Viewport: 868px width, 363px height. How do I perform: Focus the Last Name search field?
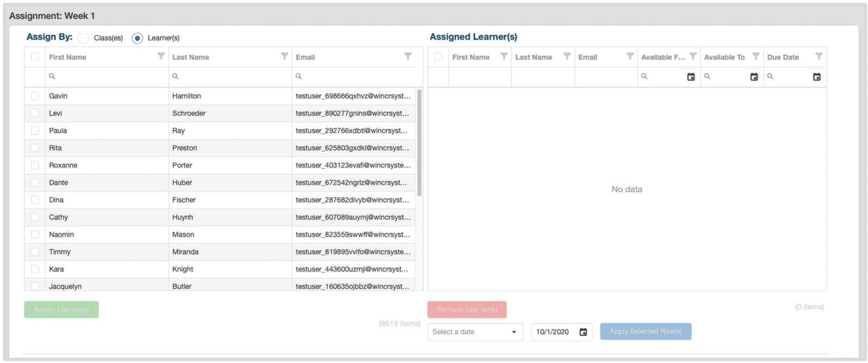tap(231, 77)
